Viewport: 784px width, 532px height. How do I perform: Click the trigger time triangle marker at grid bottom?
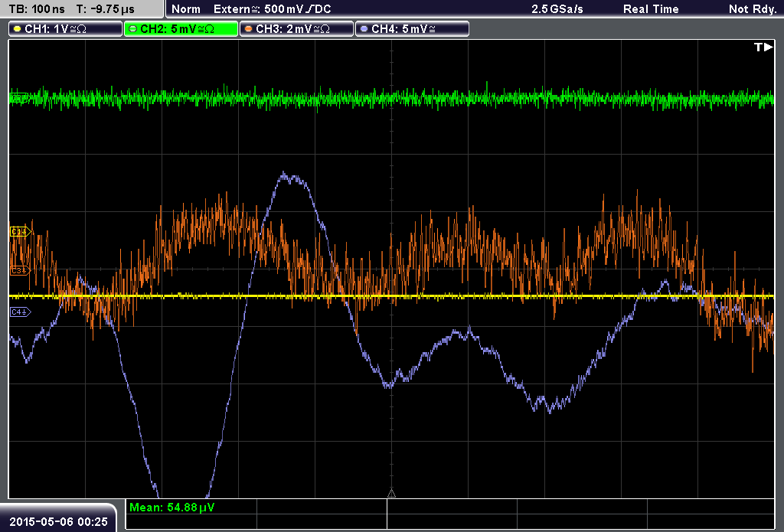[391, 494]
